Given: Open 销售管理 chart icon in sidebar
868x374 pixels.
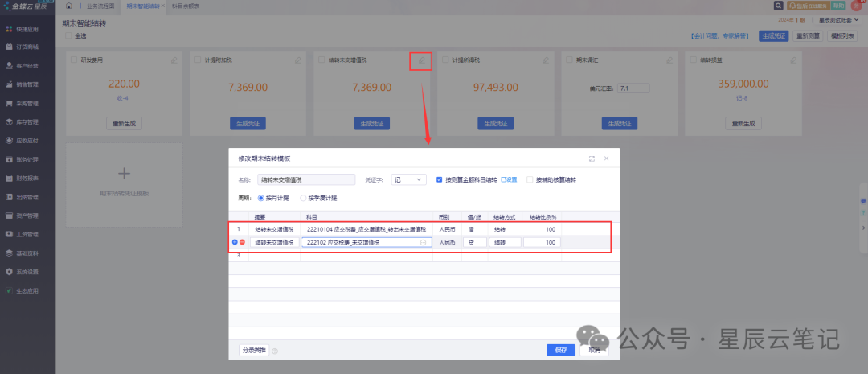Looking at the screenshot, I should [10, 84].
